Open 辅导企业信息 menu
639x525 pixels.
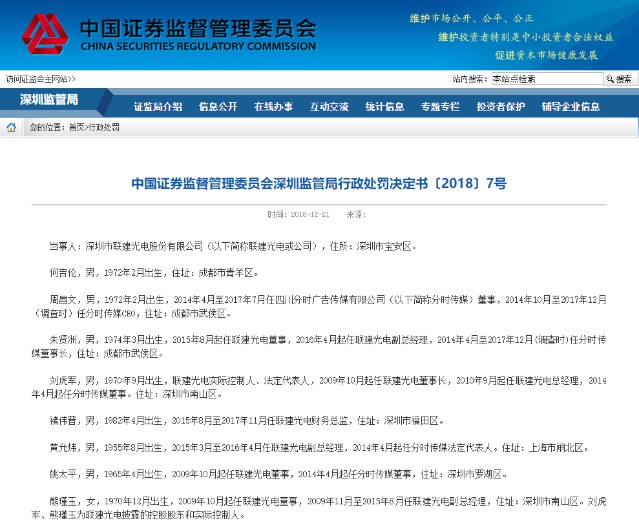pyautogui.click(x=571, y=107)
